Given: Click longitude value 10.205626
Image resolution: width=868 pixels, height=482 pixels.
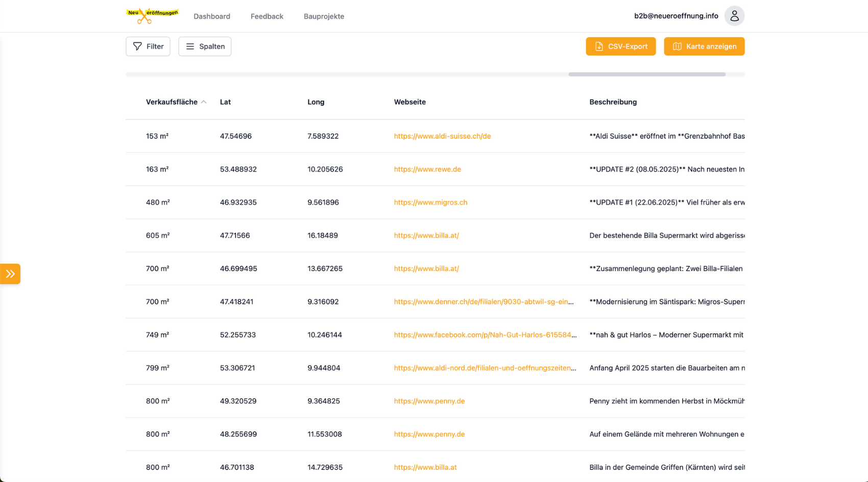Looking at the screenshot, I should (325, 170).
